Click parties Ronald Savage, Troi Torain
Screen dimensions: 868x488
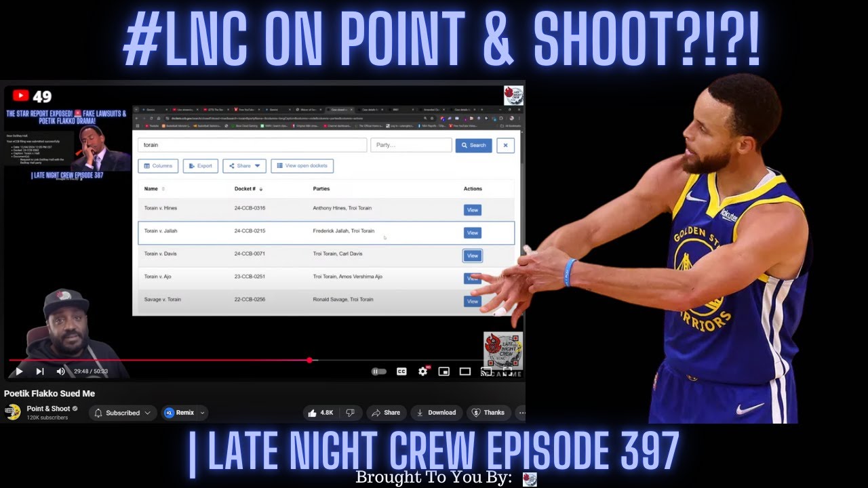pos(342,299)
